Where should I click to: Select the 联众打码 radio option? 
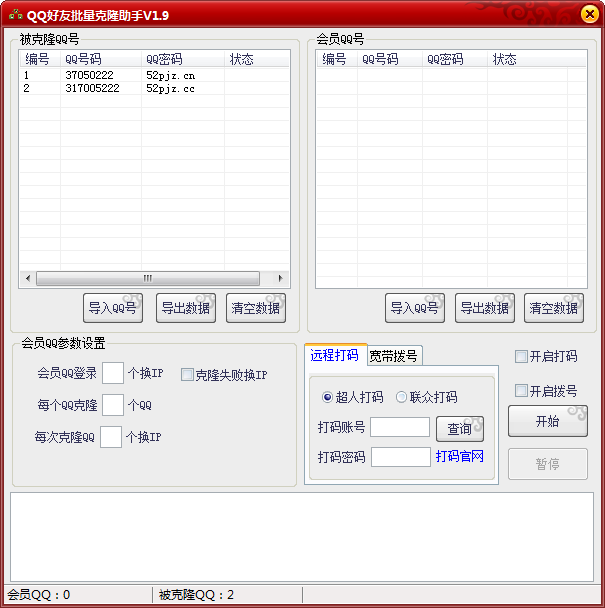pos(402,397)
